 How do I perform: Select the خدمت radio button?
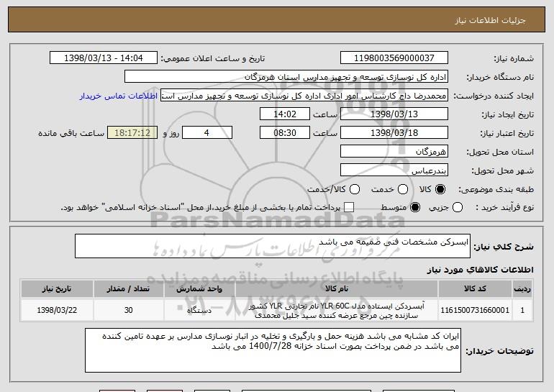pyautogui.click(x=403, y=189)
